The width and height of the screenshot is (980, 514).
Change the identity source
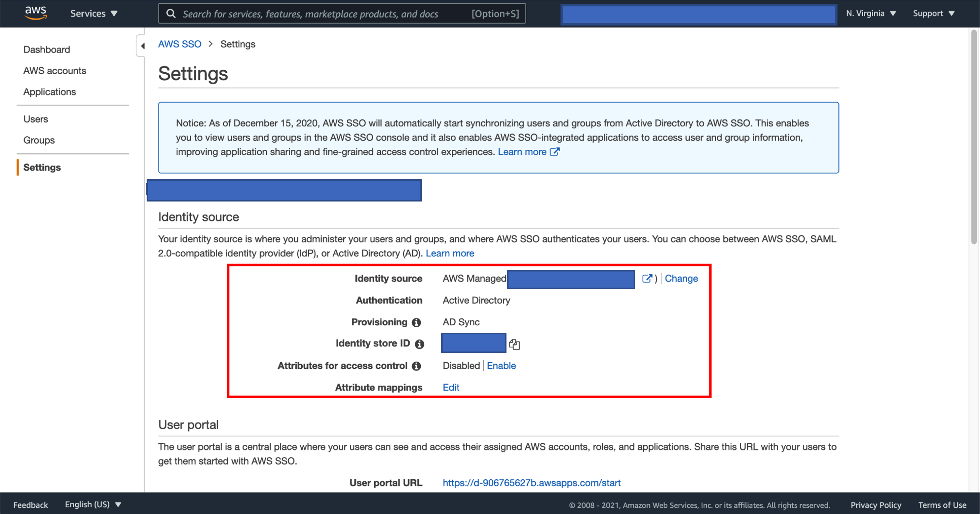(x=681, y=279)
